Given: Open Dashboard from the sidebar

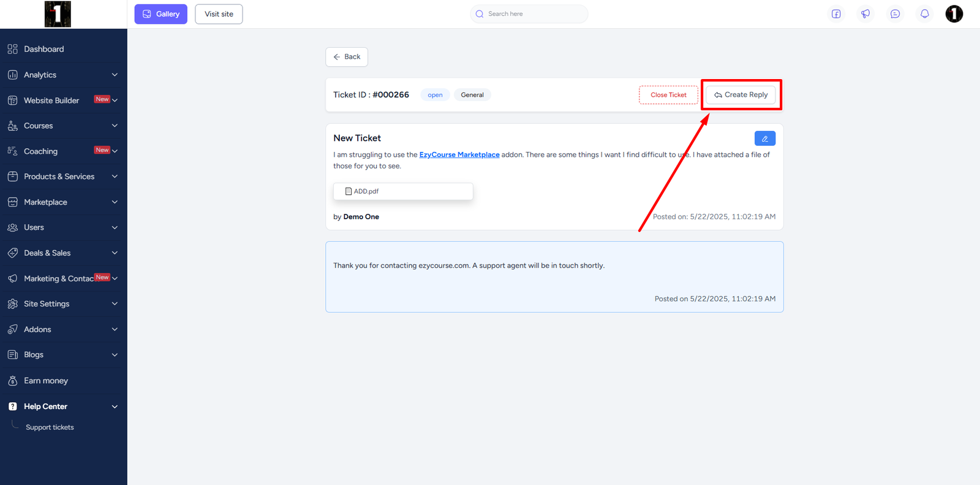Looking at the screenshot, I should coord(43,49).
